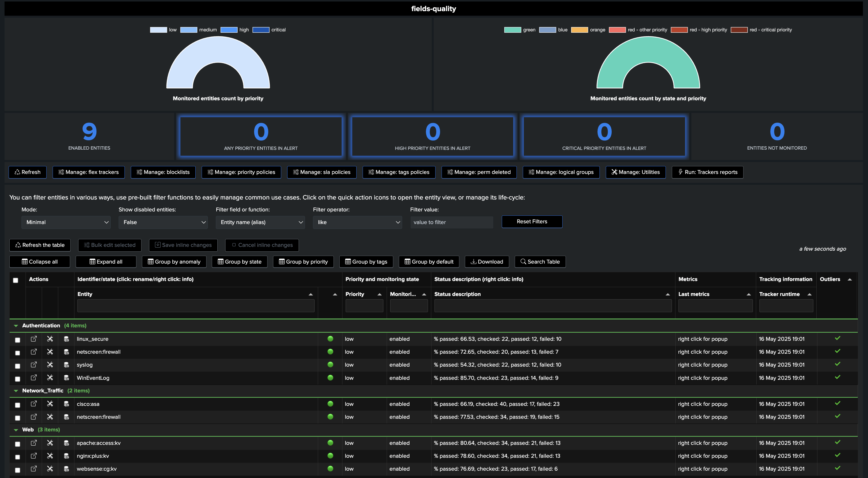
Task: Open entity view icon for cisco:asa row
Action: pyautogui.click(x=34, y=404)
